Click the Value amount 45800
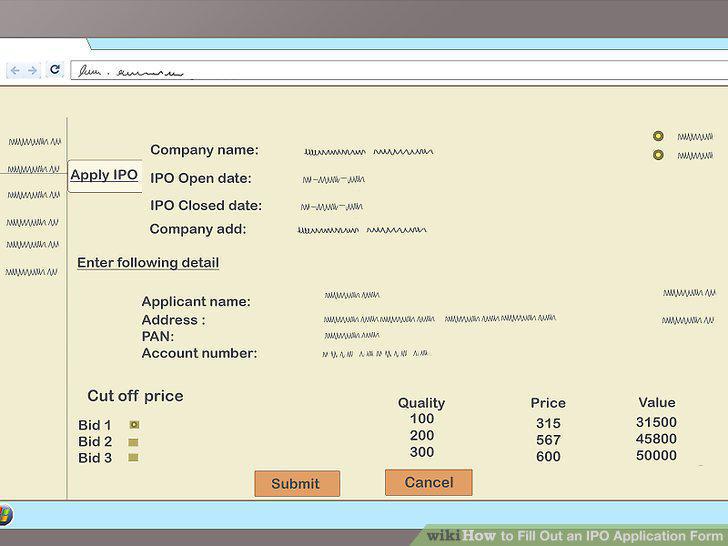 pyautogui.click(x=656, y=439)
